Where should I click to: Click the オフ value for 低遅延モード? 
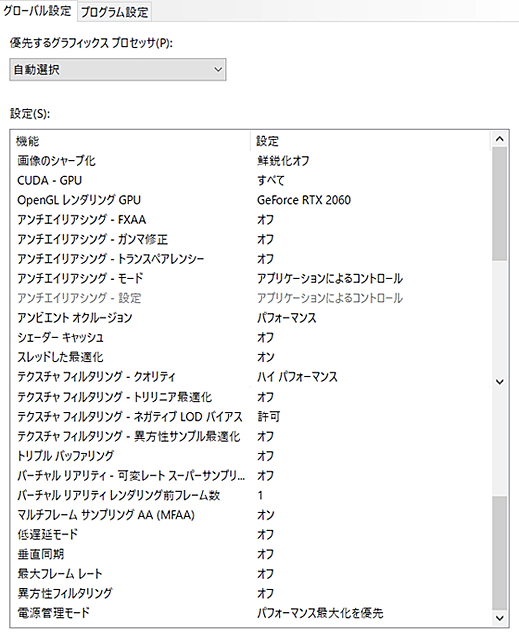click(x=266, y=534)
